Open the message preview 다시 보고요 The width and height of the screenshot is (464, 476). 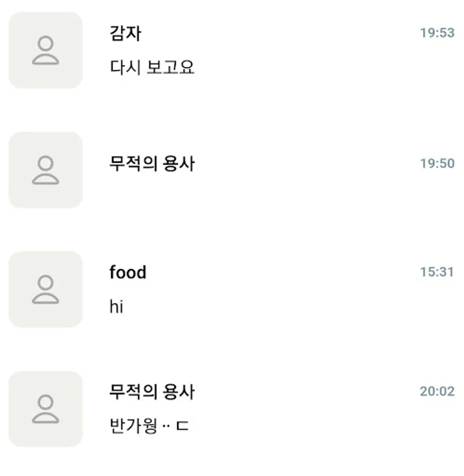coord(152,67)
